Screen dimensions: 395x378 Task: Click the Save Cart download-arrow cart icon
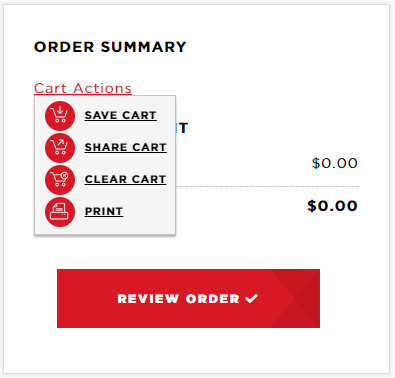60,116
